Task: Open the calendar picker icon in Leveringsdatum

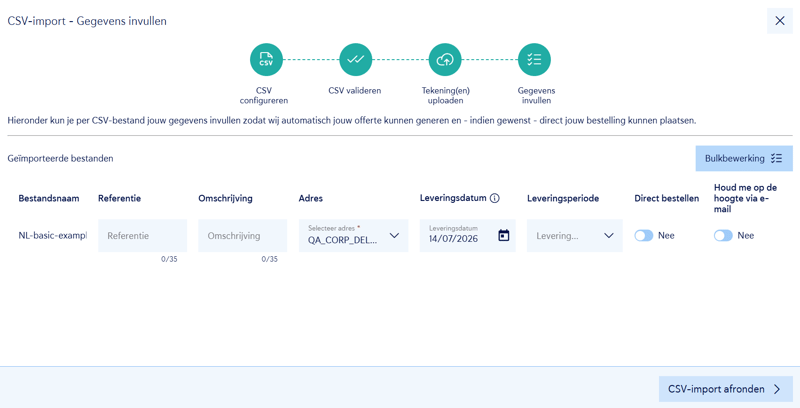Action: click(504, 235)
